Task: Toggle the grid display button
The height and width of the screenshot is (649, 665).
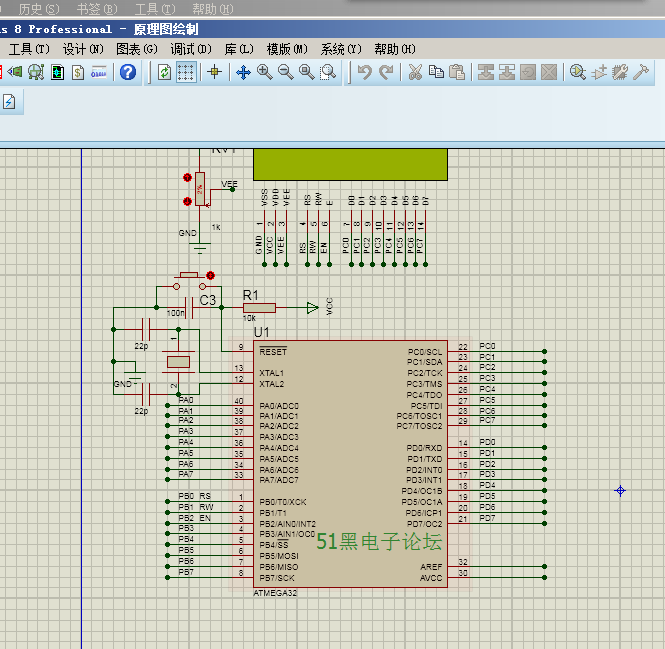Action: pyautogui.click(x=186, y=72)
